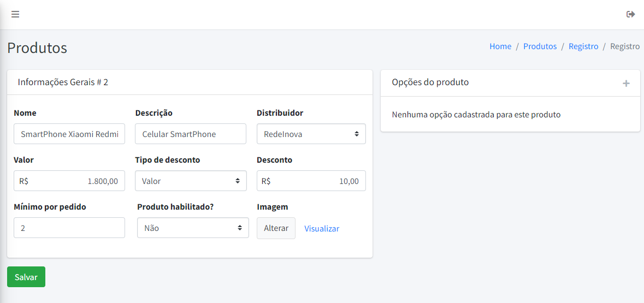Go to Home breadcrumb link
Image resolution: width=644 pixels, height=303 pixels.
pyautogui.click(x=500, y=46)
